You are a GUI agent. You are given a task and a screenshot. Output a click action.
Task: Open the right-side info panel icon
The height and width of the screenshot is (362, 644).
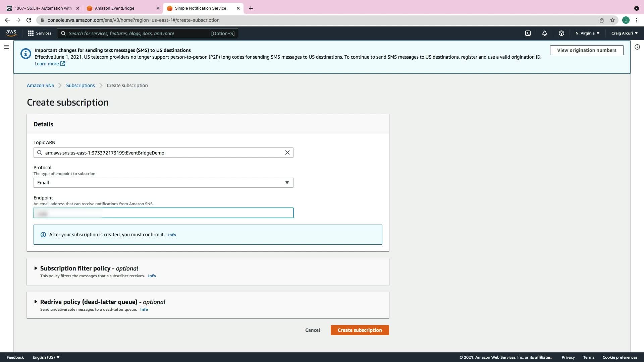click(637, 47)
